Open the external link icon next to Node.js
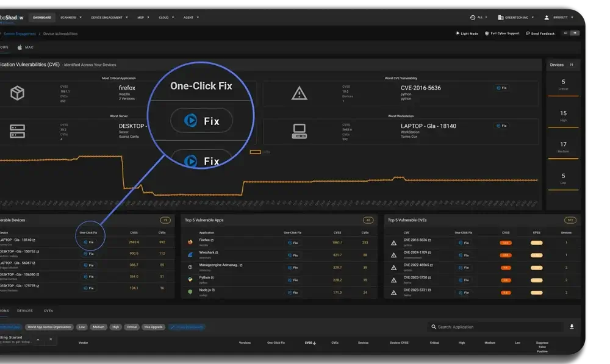The height and width of the screenshot is (364, 610). coord(214,290)
